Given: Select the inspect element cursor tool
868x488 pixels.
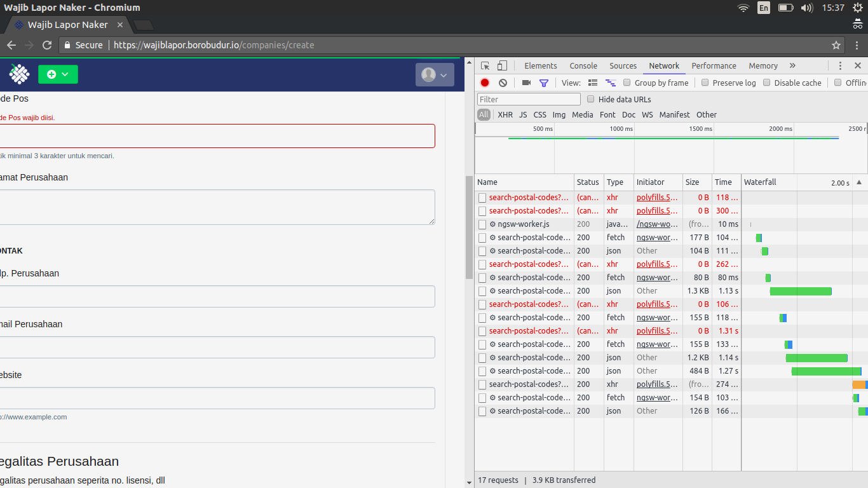Looking at the screenshot, I should click(484, 65).
